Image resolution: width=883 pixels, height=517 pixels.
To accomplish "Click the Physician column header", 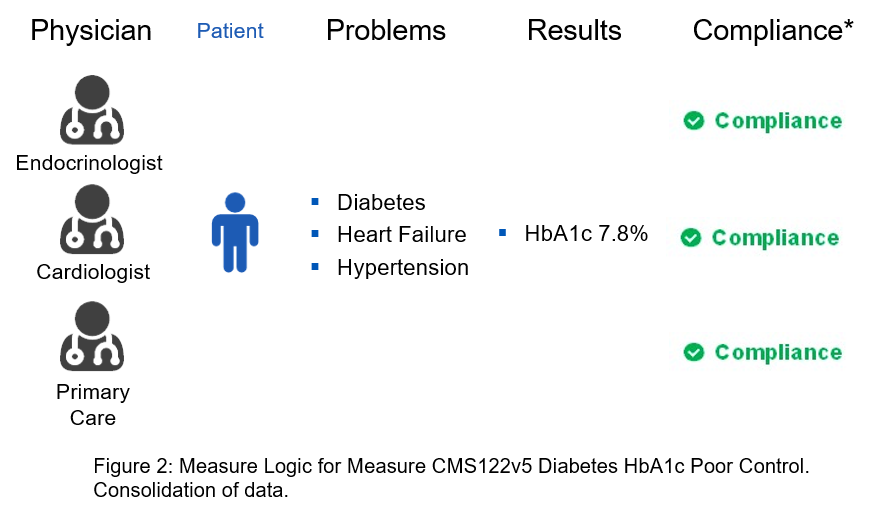I will [x=91, y=30].
